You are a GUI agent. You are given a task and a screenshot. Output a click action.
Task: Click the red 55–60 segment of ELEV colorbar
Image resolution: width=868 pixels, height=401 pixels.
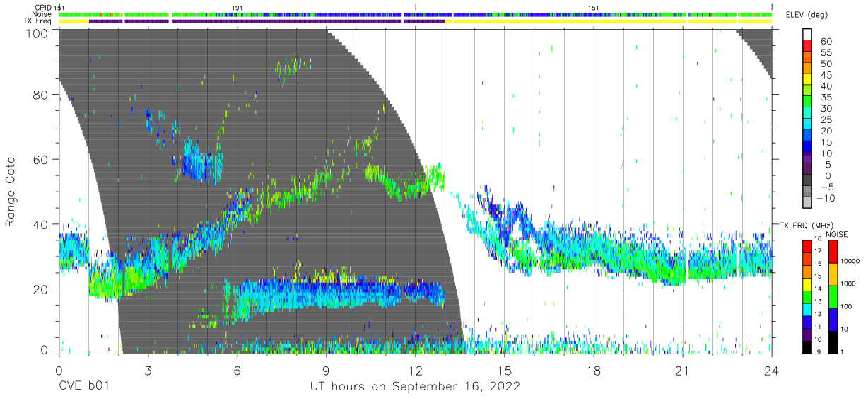[807, 46]
